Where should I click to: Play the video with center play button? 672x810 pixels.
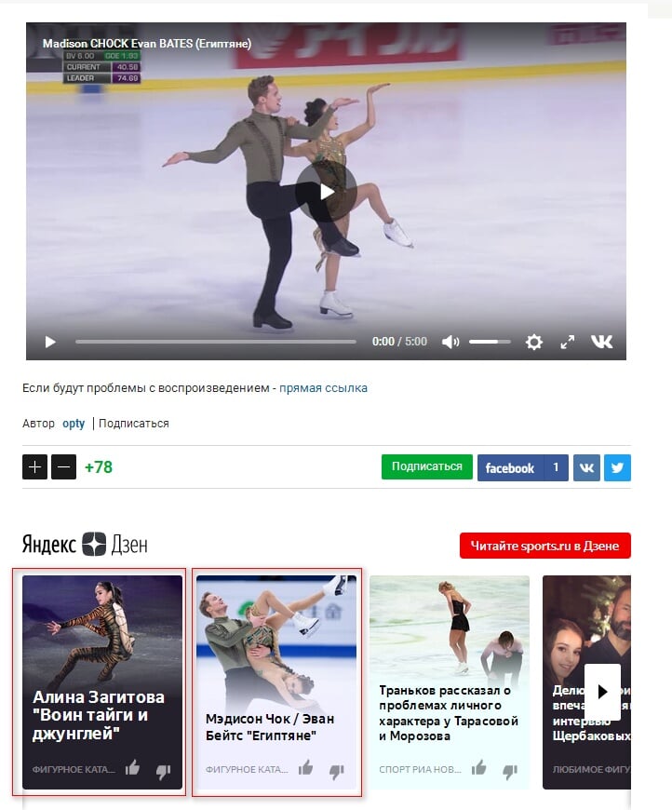click(x=326, y=192)
